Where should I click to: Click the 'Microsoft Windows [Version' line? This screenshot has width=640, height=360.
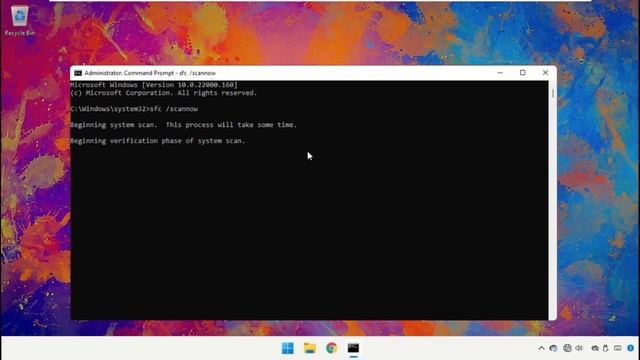coord(154,85)
